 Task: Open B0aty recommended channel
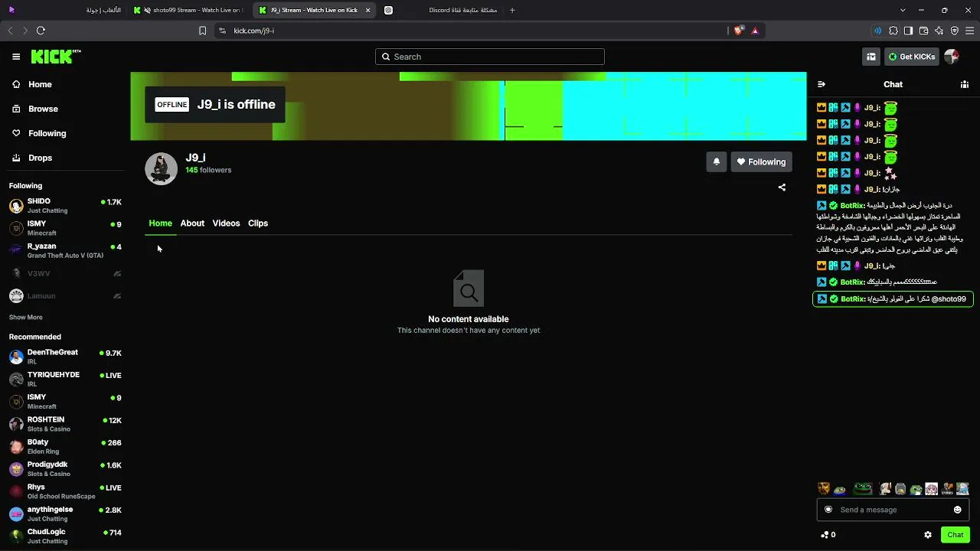(65, 446)
